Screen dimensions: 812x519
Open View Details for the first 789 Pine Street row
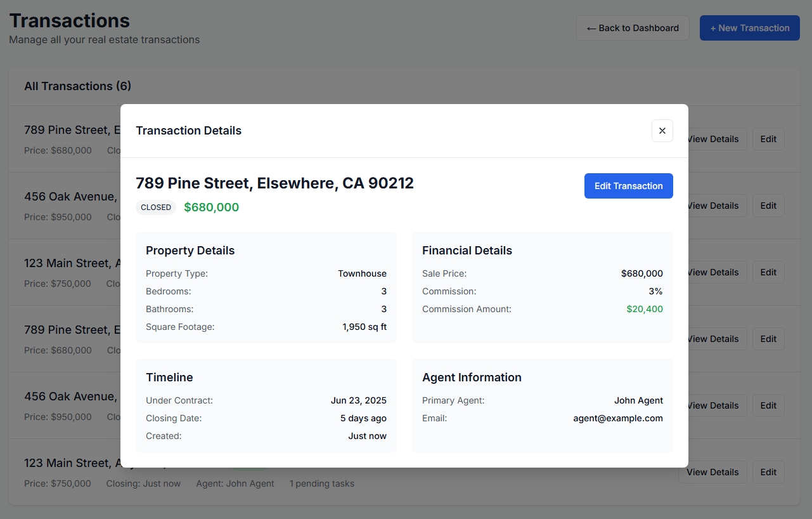718,139
